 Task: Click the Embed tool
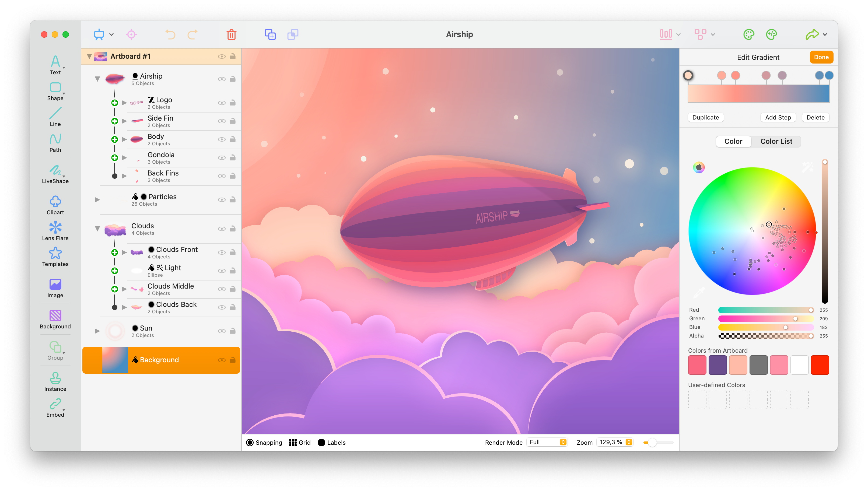point(55,408)
